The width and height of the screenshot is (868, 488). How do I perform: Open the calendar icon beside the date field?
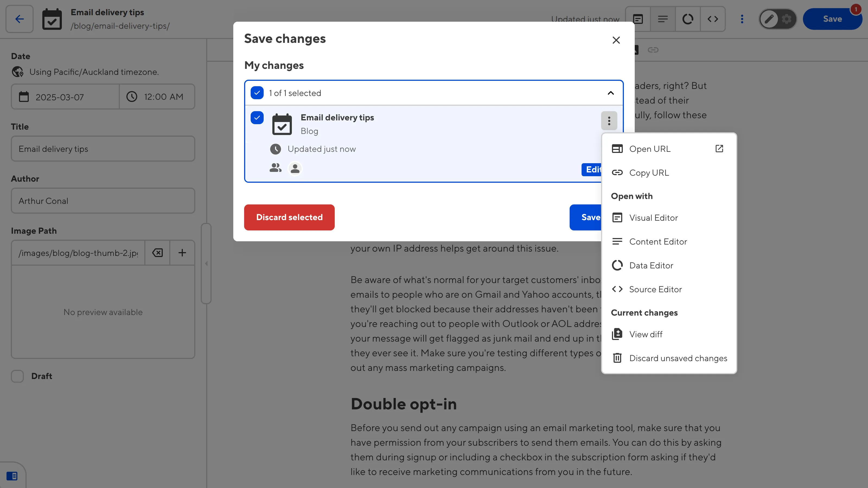24,97
